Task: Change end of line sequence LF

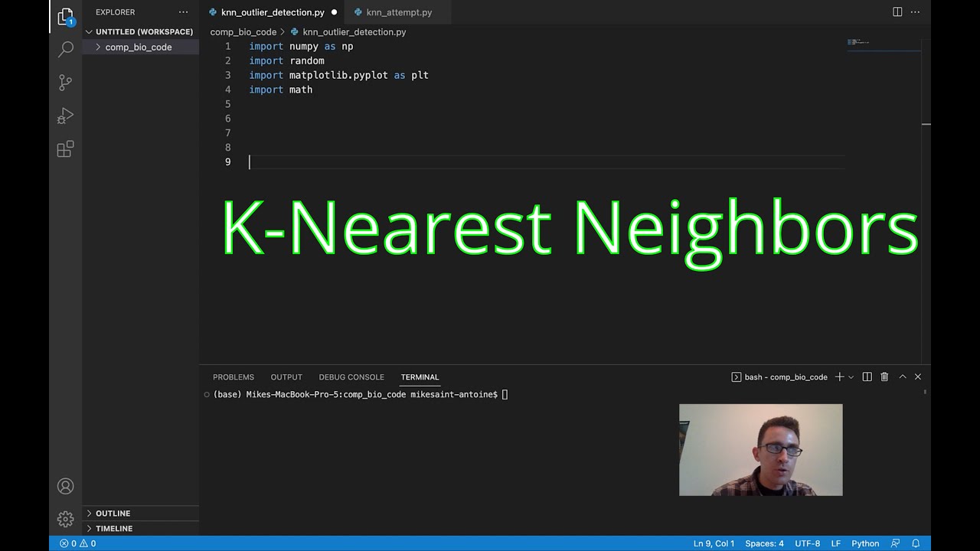Action: coord(836,543)
